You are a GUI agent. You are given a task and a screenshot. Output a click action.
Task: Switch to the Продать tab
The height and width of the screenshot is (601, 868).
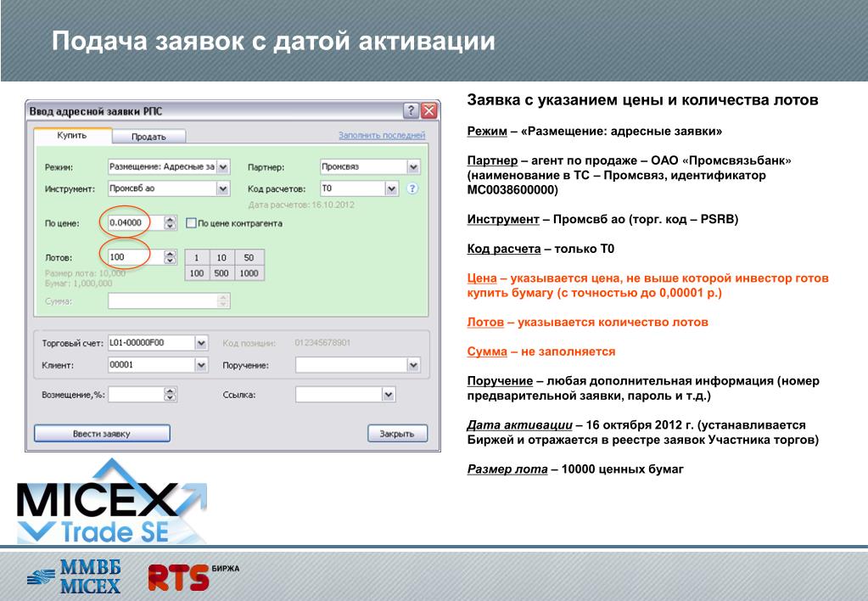(149, 137)
